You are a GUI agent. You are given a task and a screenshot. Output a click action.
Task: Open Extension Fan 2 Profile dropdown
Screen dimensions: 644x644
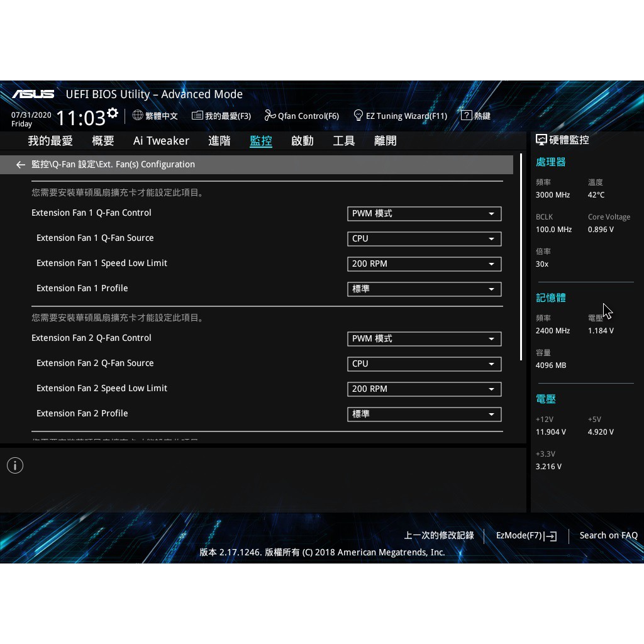tap(424, 414)
